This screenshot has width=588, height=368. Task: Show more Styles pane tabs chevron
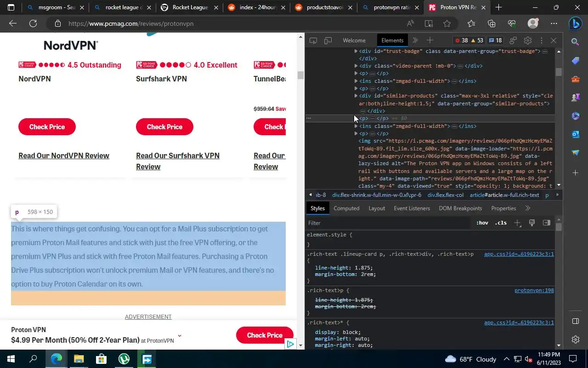click(528, 208)
